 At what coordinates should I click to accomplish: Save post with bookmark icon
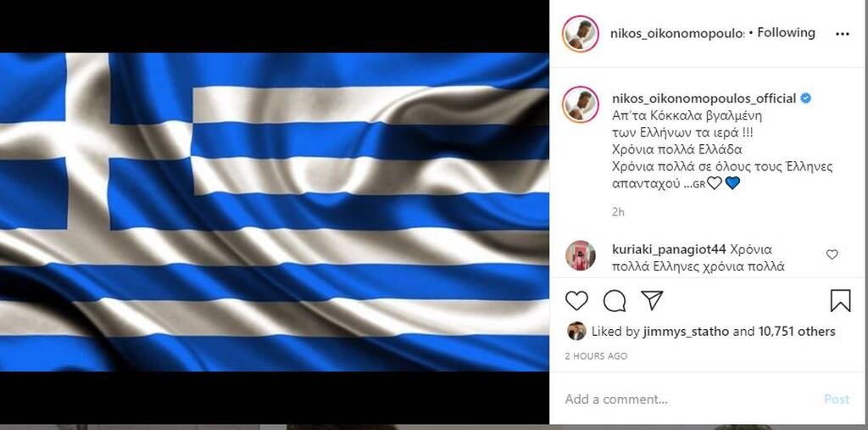coord(840,301)
